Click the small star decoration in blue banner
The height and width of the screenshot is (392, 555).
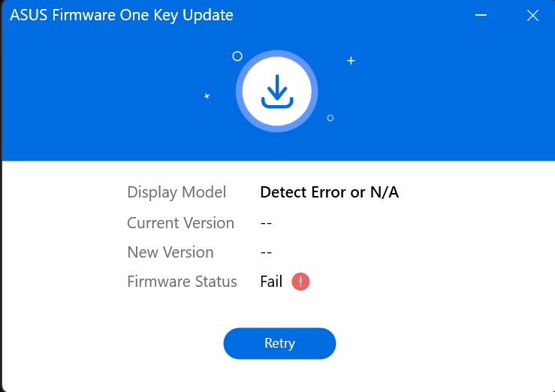(207, 96)
